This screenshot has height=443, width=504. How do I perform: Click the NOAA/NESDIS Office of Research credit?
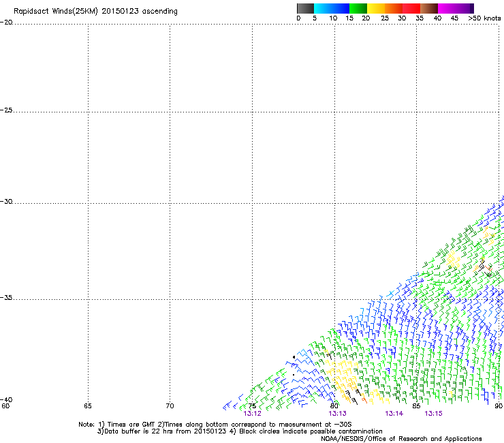pos(401,439)
